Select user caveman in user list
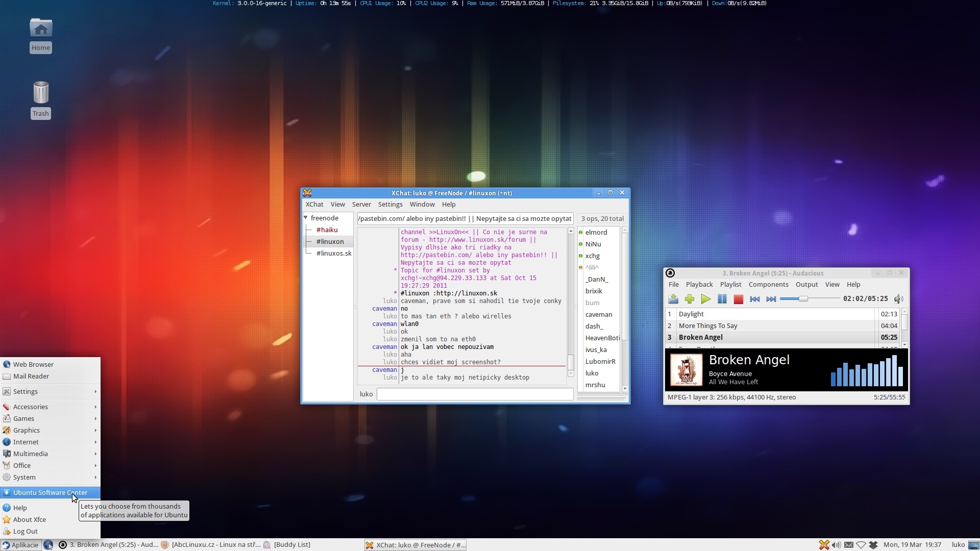Image resolution: width=980 pixels, height=551 pixels. point(599,315)
